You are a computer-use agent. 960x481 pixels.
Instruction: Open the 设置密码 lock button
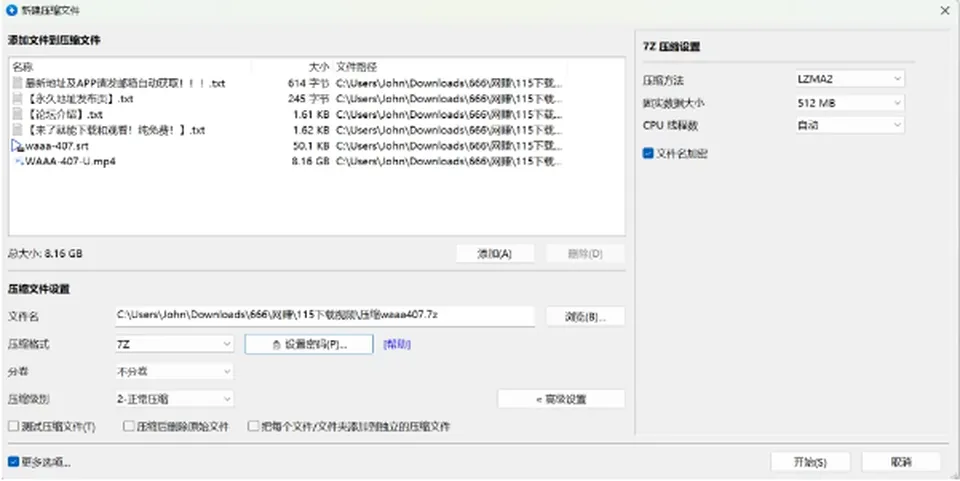click(309, 344)
